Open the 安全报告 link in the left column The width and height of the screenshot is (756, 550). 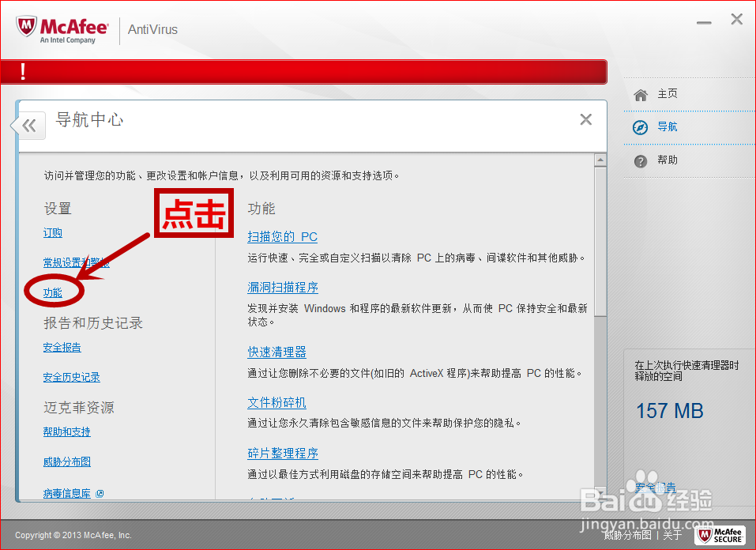[62, 347]
